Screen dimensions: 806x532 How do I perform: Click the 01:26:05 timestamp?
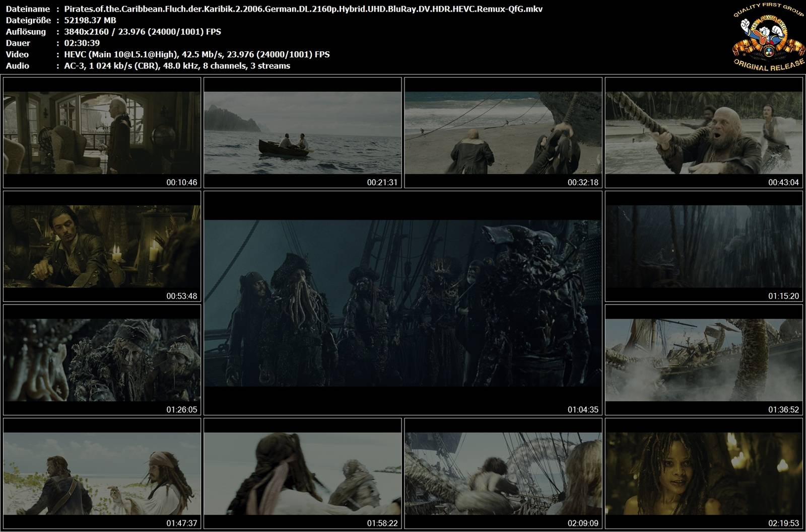pos(182,410)
